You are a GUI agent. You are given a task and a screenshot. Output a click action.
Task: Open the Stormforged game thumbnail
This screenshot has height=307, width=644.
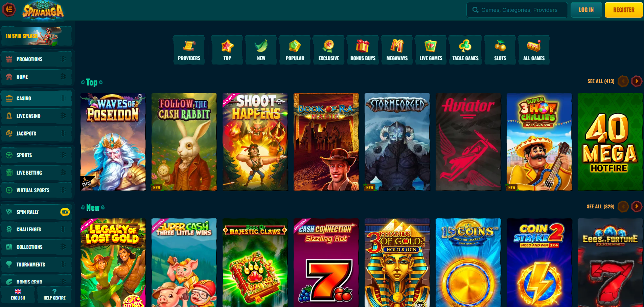tap(397, 142)
